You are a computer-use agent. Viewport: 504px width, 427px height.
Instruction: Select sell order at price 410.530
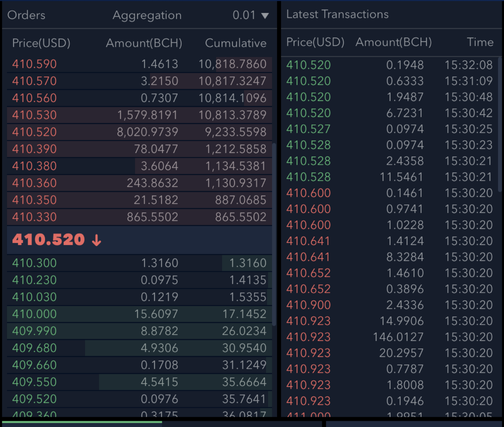139,115
